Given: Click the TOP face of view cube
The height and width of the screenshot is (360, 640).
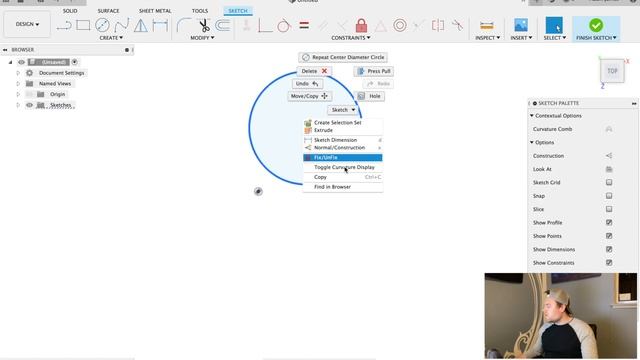Looking at the screenshot, I should [612, 71].
